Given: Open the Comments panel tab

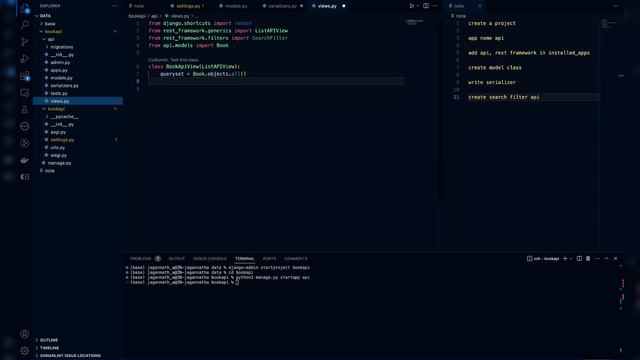Looking at the screenshot, I should tap(296, 258).
